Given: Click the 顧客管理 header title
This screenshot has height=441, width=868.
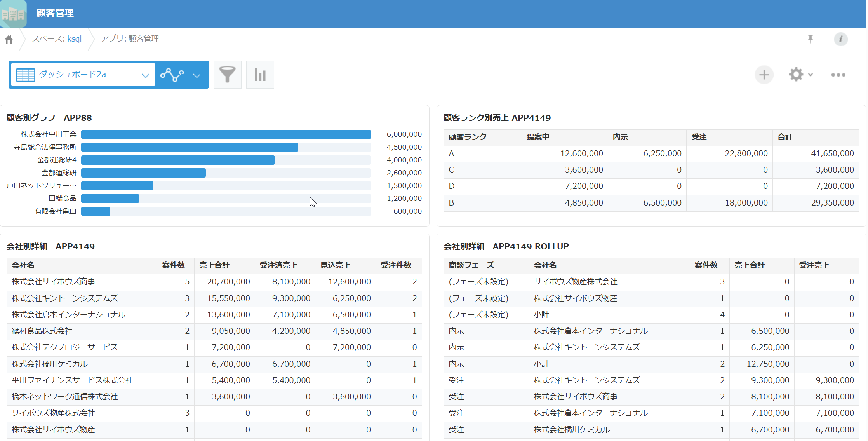Looking at the screenshot, I should (x=55, y=13).
